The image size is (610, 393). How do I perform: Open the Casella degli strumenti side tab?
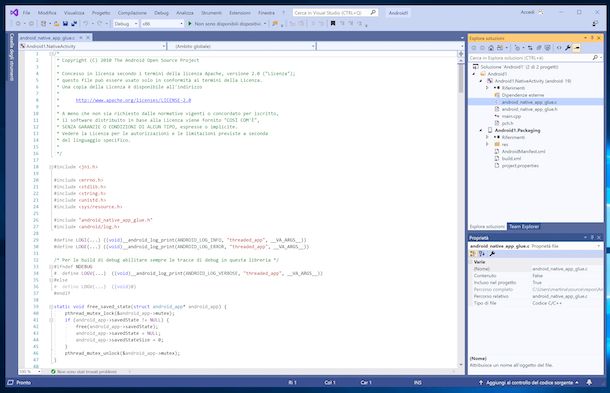pyautogui.click(x=11, y=57)
